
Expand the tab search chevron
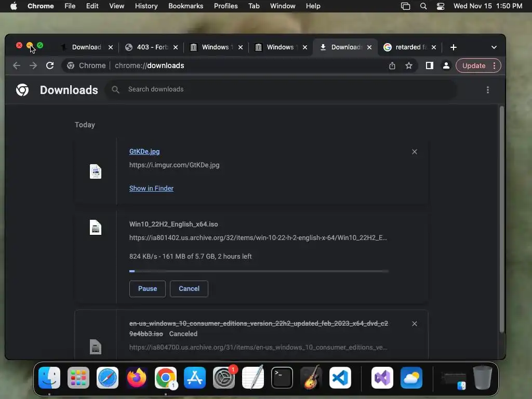coord(494,47)
